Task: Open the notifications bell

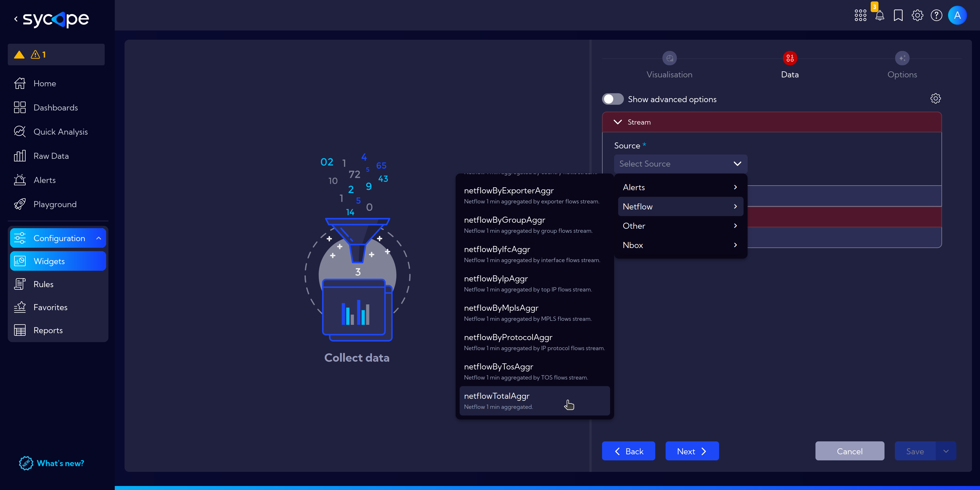Action: (x=880, y=16)
